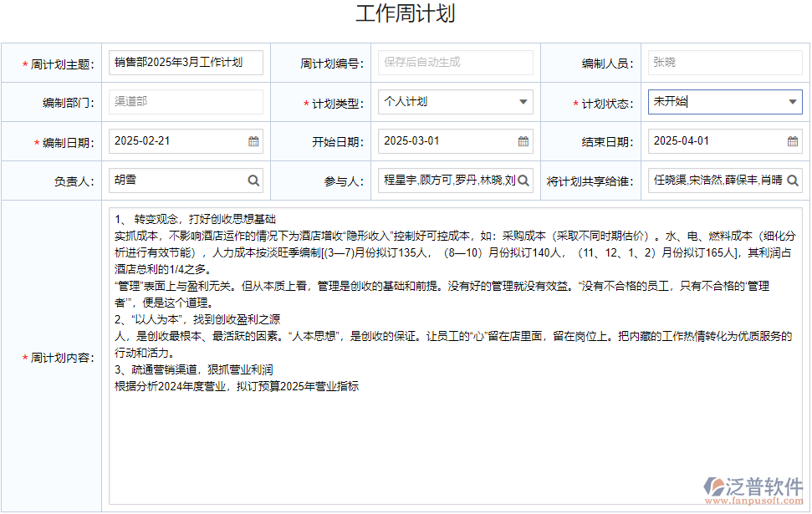This screenshot has height=514, width=812.
Task: Select the 负责人 field showing 胡雪
Action: [176, 181]
